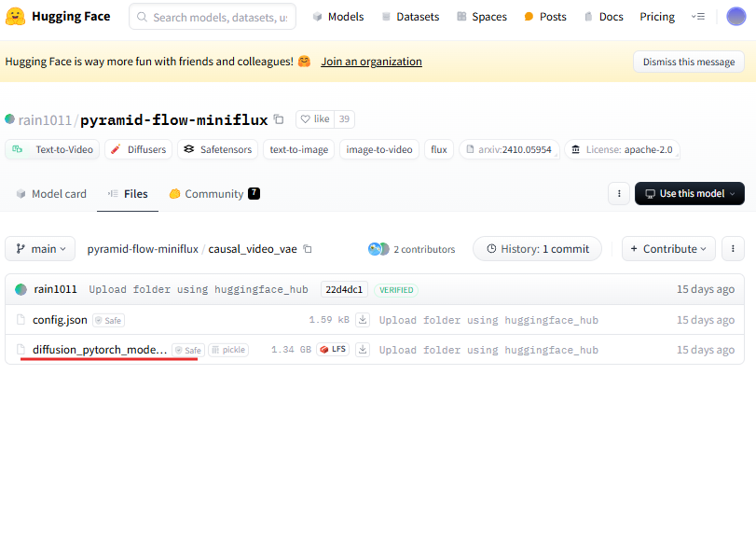Open commit message on diffusion_pytorch_model row
The width and height of the screenshot is (756, 555).
pos(488,350)
